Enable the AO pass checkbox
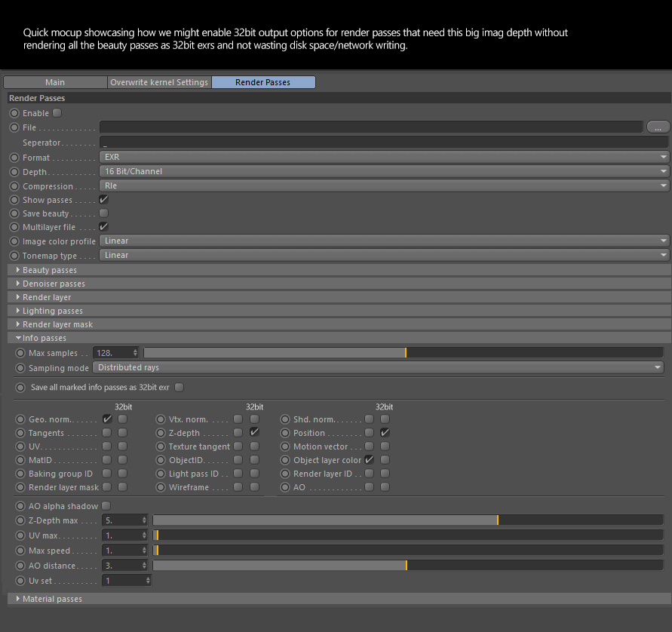672x632 pixels. pos(369,487)
